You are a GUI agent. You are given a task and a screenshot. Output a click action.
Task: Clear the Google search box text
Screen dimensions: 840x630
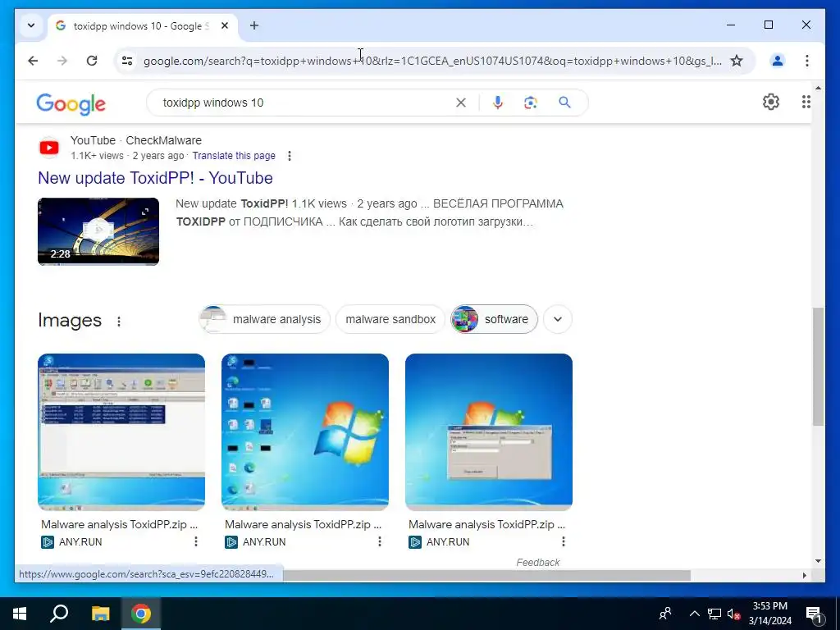[x=461, y=103]
